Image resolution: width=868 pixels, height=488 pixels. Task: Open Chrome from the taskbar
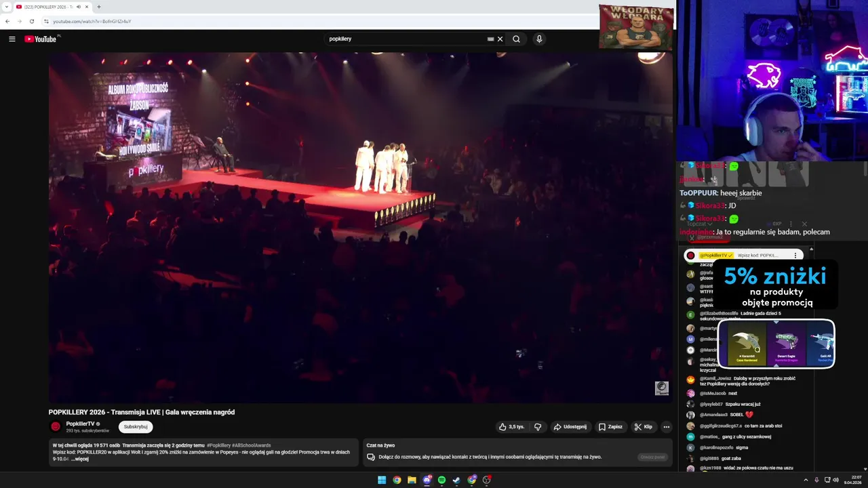[x=397, y=480]
